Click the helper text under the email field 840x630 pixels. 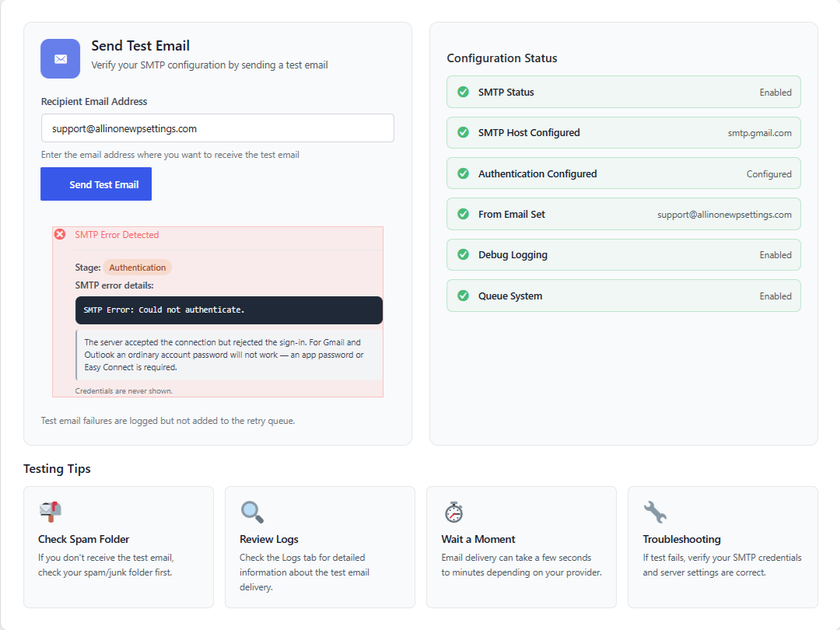point(170,155)
